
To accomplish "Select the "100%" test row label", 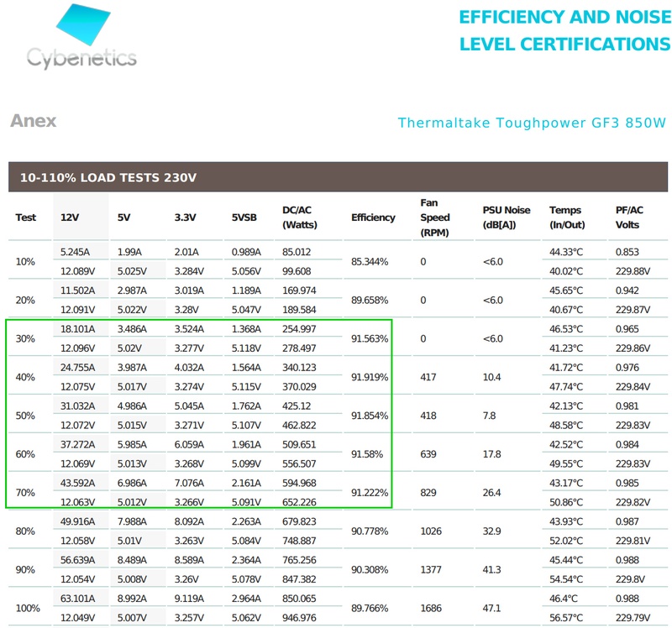I will 28,609.
